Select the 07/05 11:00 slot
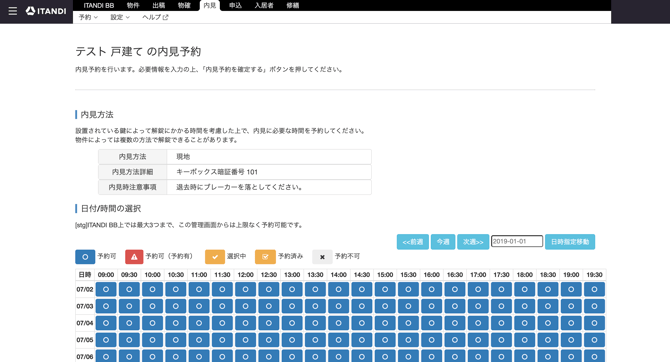Viewport: 670px width, 362px height. [x=199, y=340]
